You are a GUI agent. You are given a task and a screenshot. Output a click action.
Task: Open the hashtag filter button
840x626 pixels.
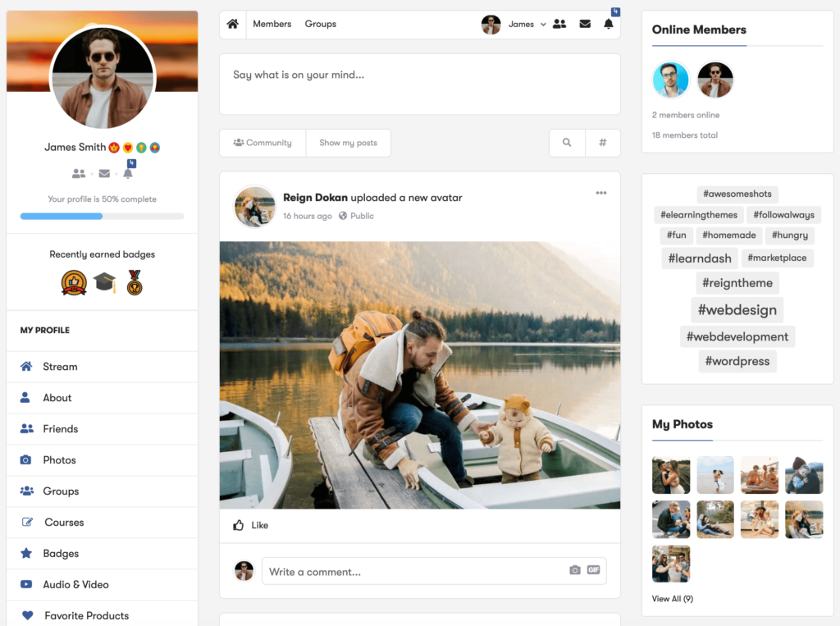[603, 143]
